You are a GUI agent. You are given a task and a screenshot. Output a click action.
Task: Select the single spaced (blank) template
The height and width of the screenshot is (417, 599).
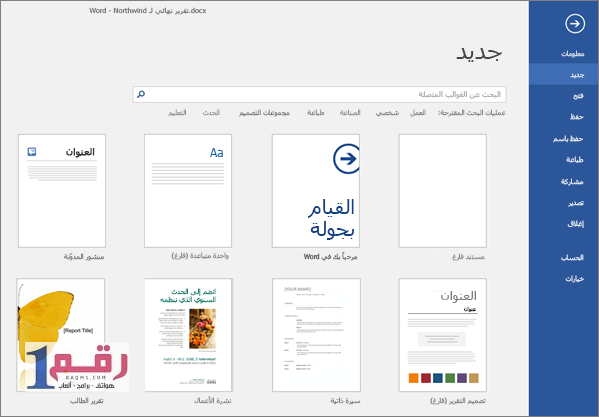(188, 191)
